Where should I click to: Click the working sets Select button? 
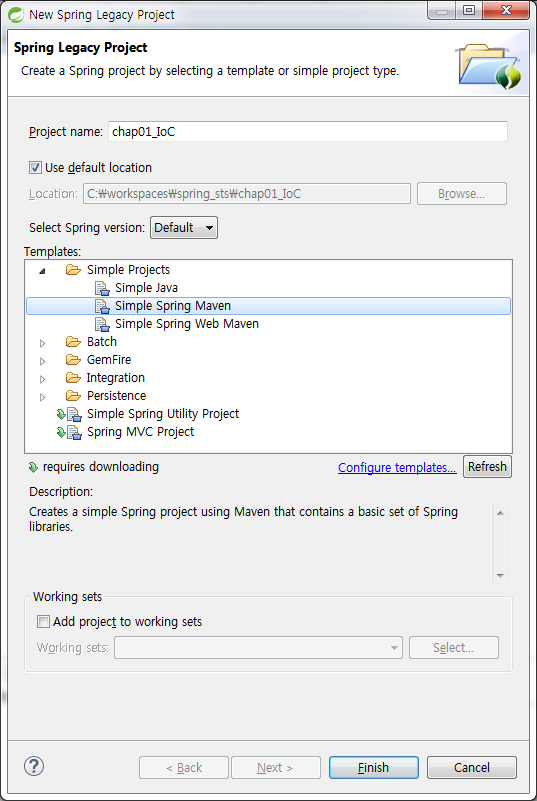click(x=454, y=648)
